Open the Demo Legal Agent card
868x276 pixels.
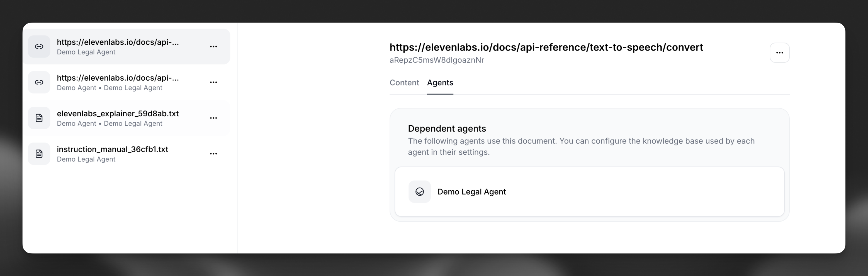point(590,192)
